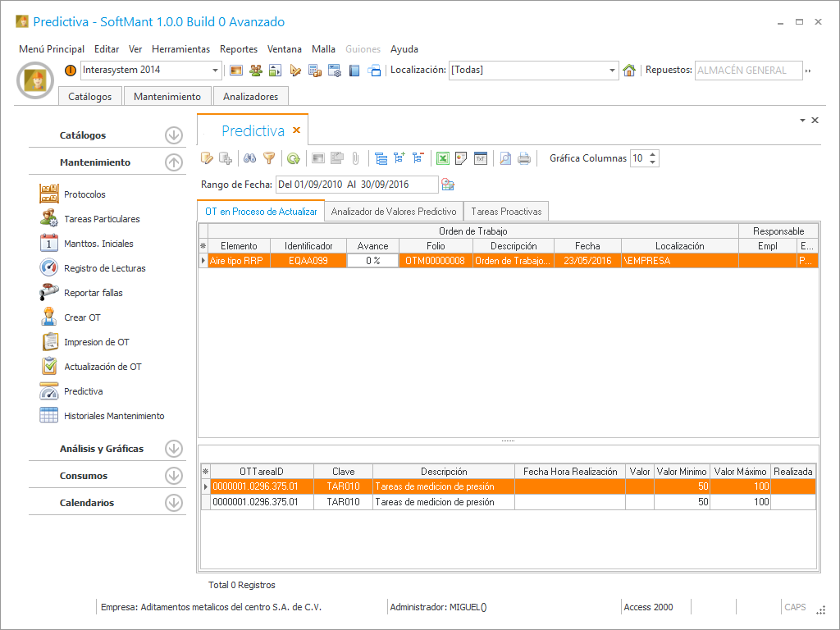This screenshot has height=630, width=840.
Task: Open the Interasystem 2014 dropdown
Action: 216,71
